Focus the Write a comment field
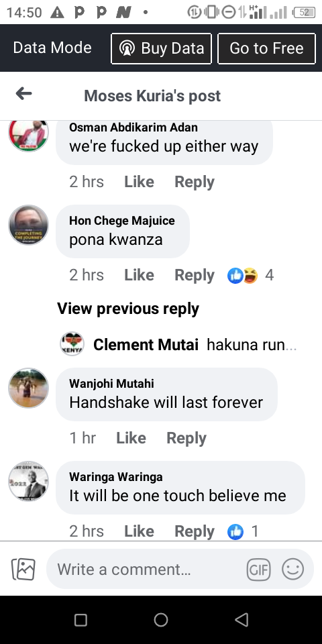The height and width of the screenshot is (644, 322). [146, 570]
